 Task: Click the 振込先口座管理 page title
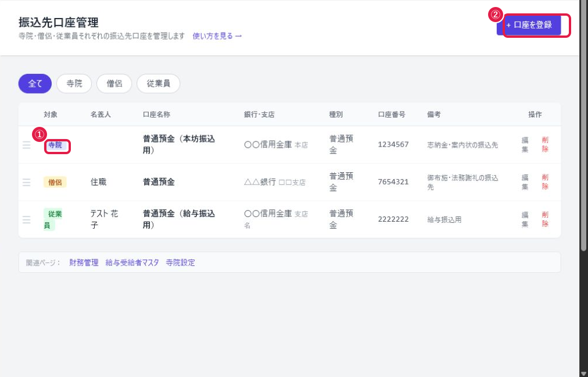pyautogui.click(x=59, y=23)
